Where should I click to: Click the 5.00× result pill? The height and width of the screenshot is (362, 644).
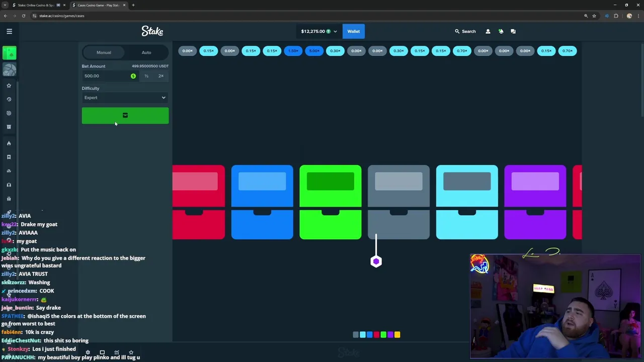314,51
